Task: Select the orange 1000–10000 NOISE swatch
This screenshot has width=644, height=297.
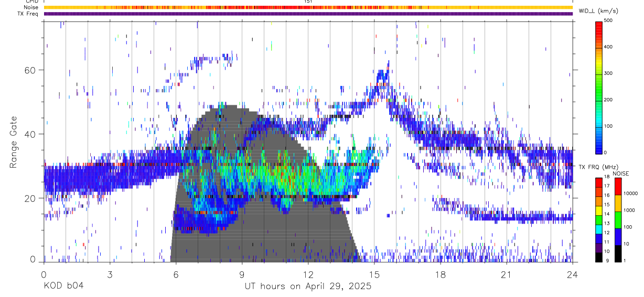Action: tap(617, 203)
